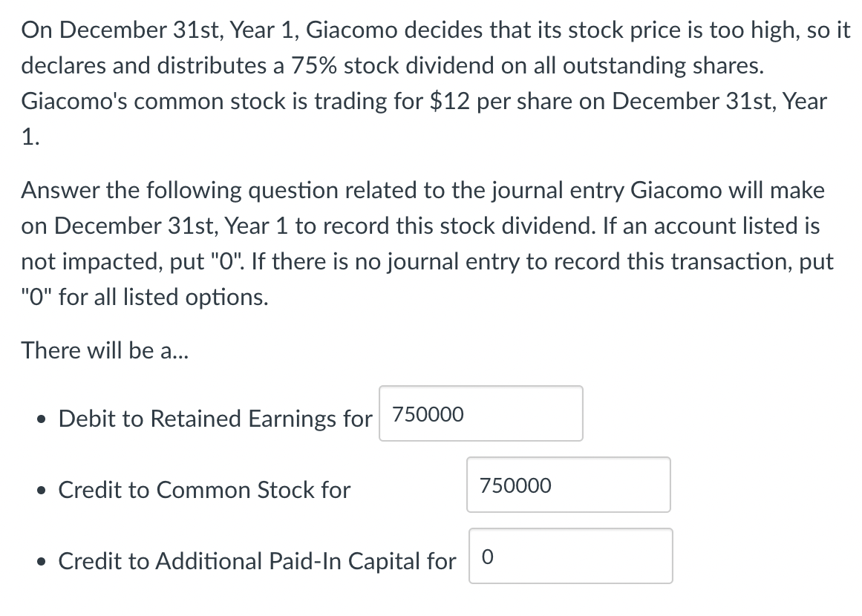Click the first bullet point marker

[42, 419]
